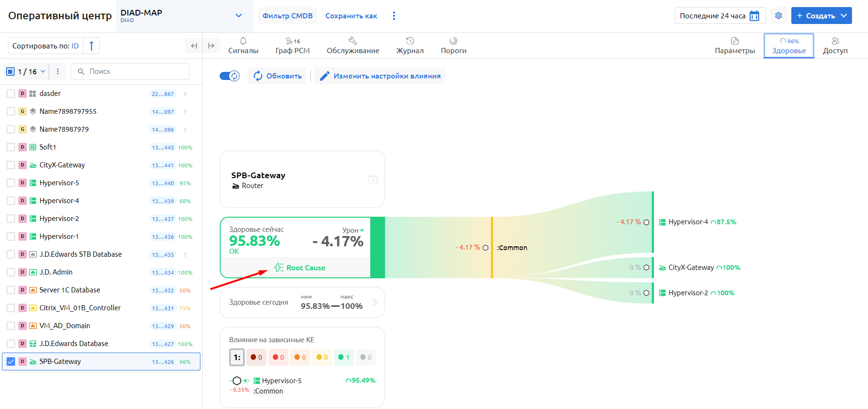Uncheck the SPB-Gateway checkbox
The height and width of the screenshot is (409, 868).
click(11, 362)
